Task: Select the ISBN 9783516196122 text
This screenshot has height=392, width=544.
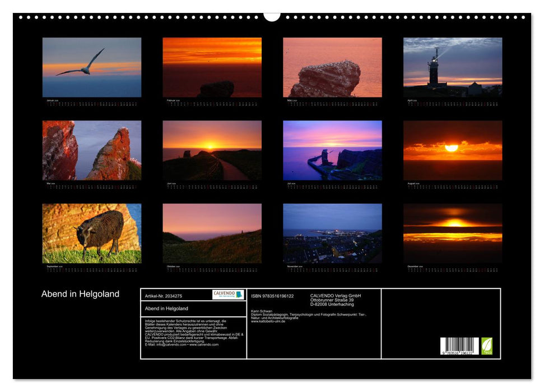Action: (272, 296)
